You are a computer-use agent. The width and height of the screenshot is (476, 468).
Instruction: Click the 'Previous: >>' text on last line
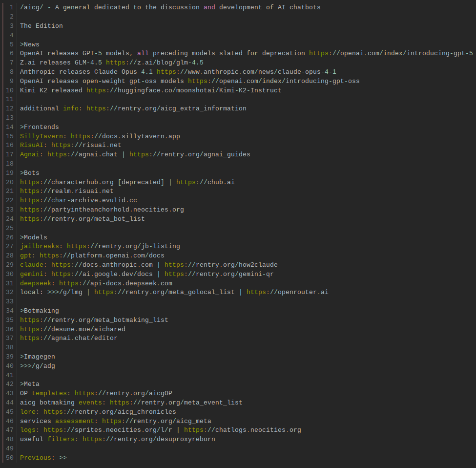click(43, 458)
